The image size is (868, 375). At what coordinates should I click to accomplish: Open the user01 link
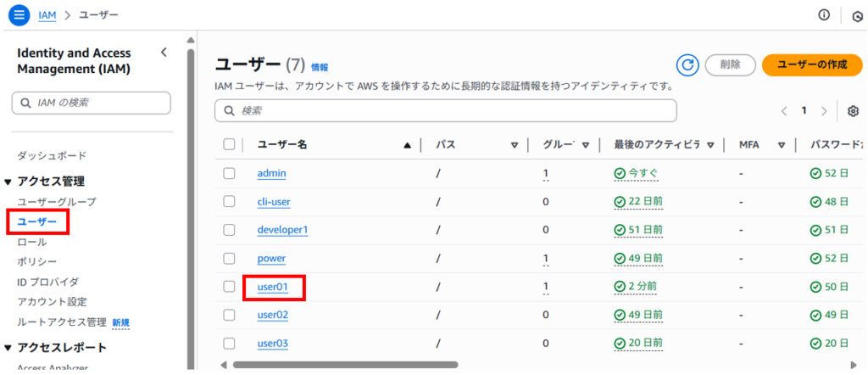(x=273, y=287)
